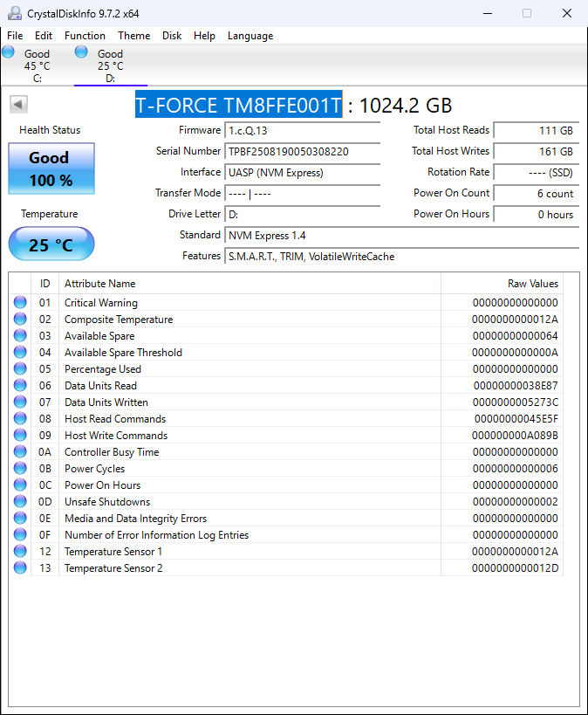Close the CrystalDiskInfo window
Image resolution: width=588 pixels, height=715 pixels.
[567, 13]
